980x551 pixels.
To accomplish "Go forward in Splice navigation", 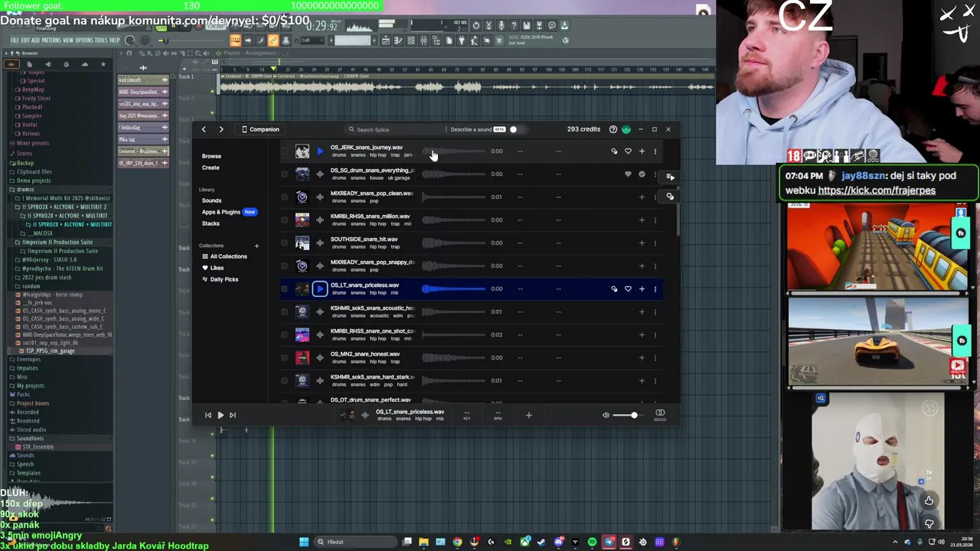I will click(221, 129).
